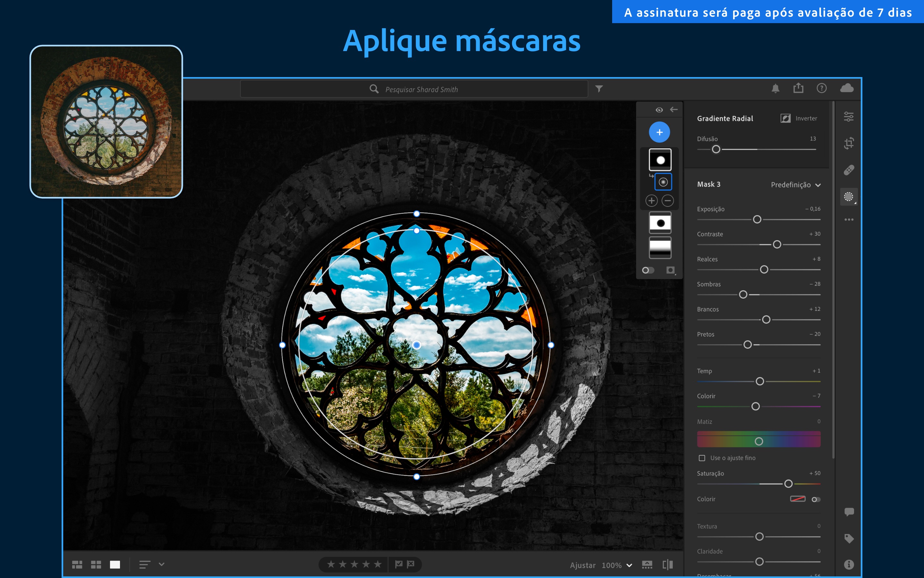Click the Exposição slider handle
This screenshot has width=924, height=578.
(x=757, y=219)
